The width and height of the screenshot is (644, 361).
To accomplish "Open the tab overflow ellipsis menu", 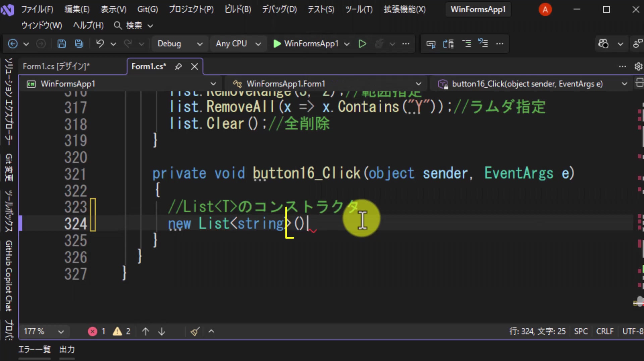I will point(623,66).
